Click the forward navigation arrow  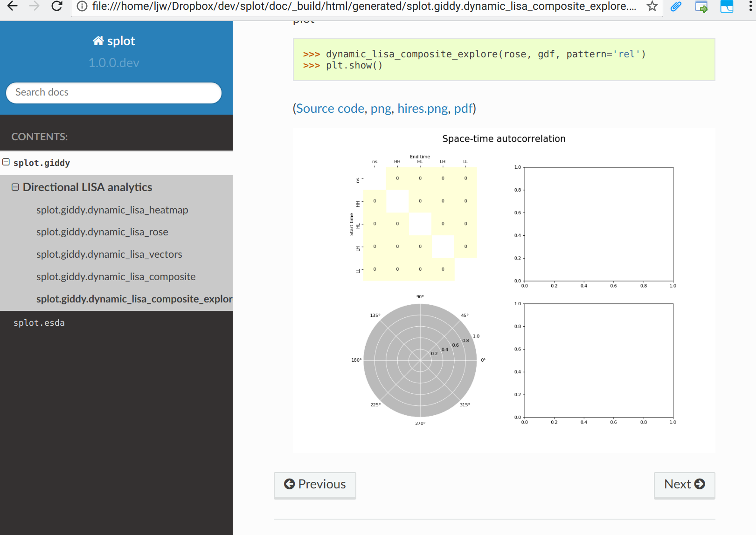tap(34, 7)
